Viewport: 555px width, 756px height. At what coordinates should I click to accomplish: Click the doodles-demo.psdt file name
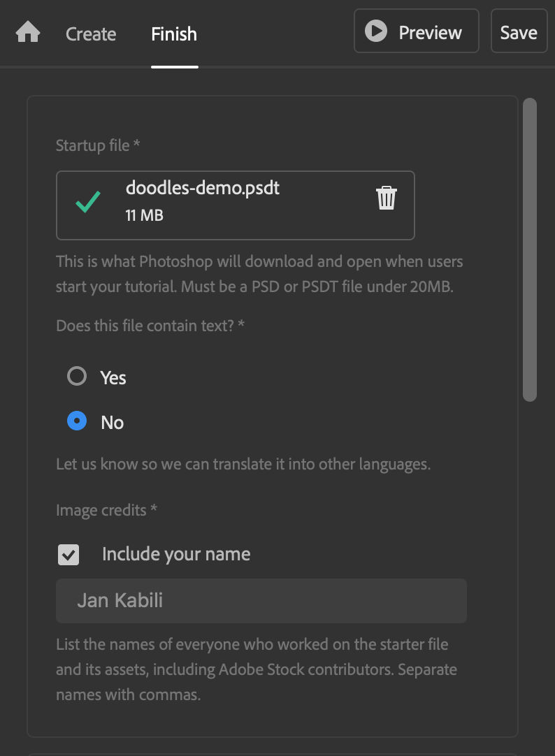tap(203, 187)
